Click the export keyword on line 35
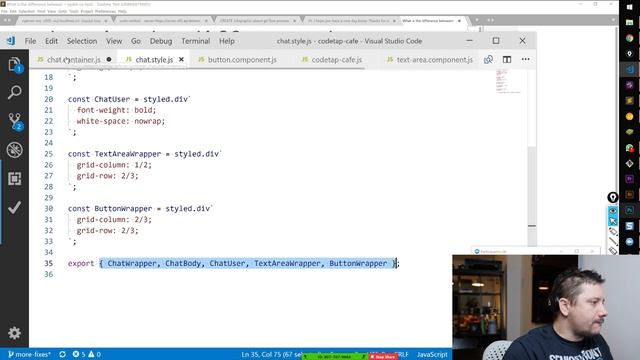The width and height of the screenshot is (640, 360). [81, 263]
